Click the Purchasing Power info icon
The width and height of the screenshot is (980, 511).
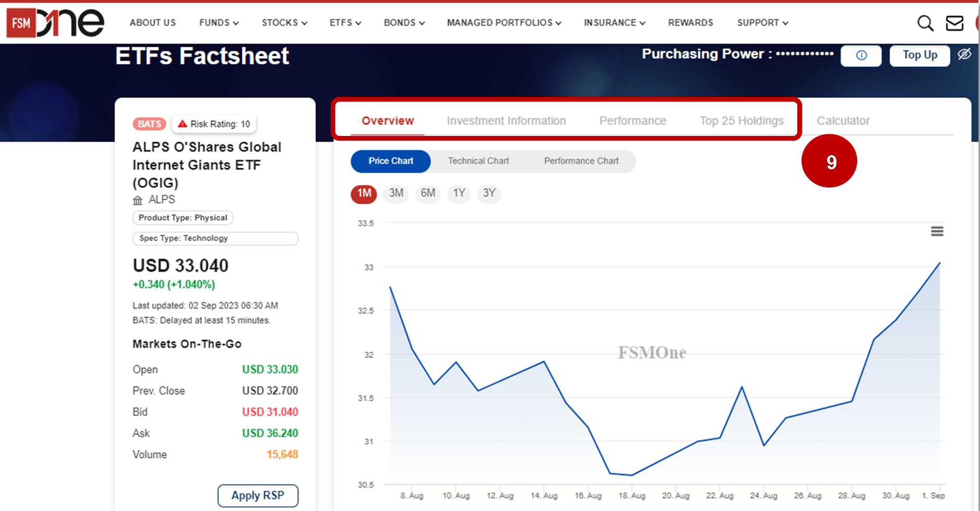861,56
